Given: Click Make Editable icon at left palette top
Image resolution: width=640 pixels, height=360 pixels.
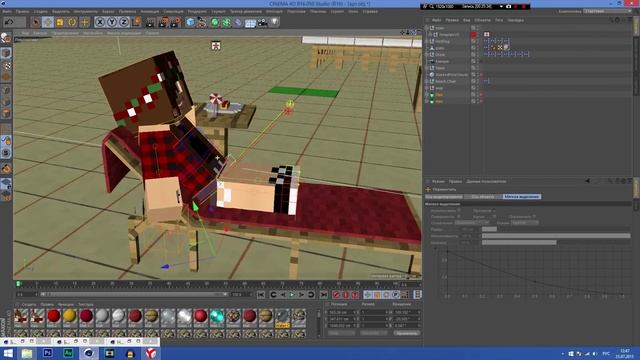Looking at the screenshot, I should (6, 38).
